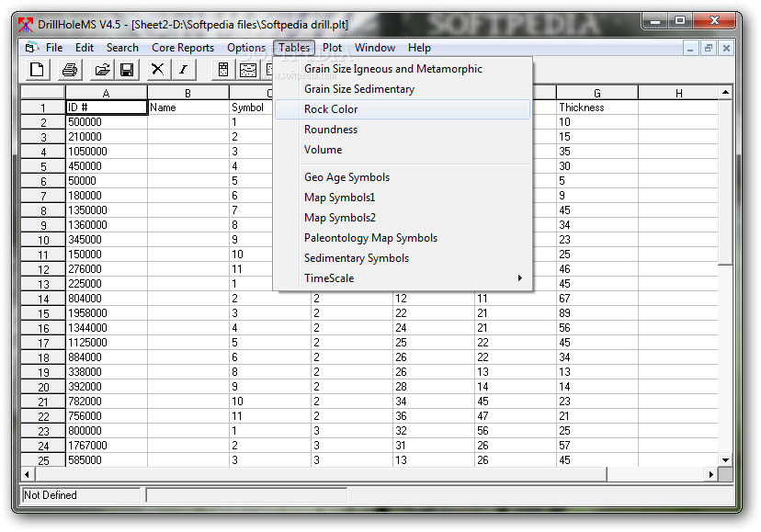Open the Edit menu

tap(85, 48)
